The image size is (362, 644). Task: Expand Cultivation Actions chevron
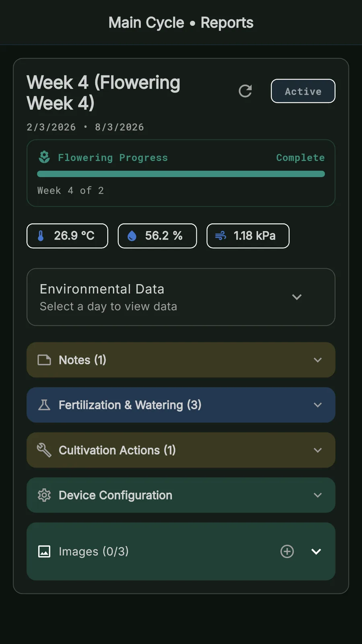[318, 450]
